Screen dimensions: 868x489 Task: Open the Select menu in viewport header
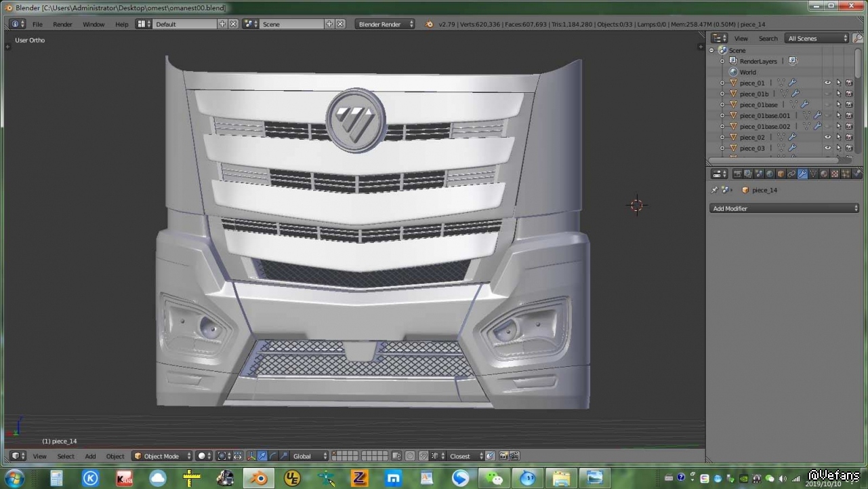(66, 456)
